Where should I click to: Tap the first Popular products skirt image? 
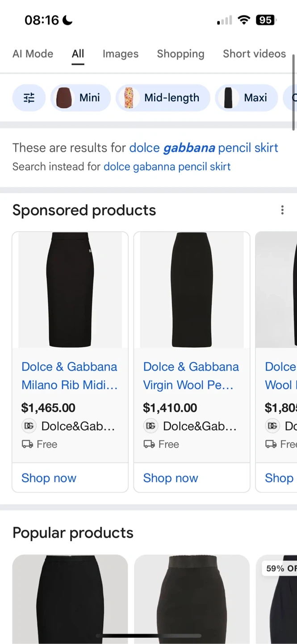(x=70, y=598)
